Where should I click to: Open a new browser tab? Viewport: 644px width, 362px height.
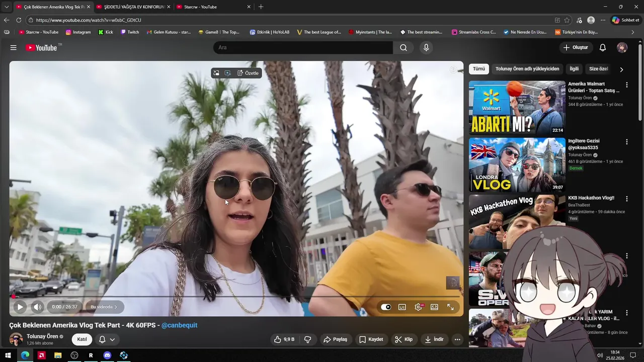point(261,7)
